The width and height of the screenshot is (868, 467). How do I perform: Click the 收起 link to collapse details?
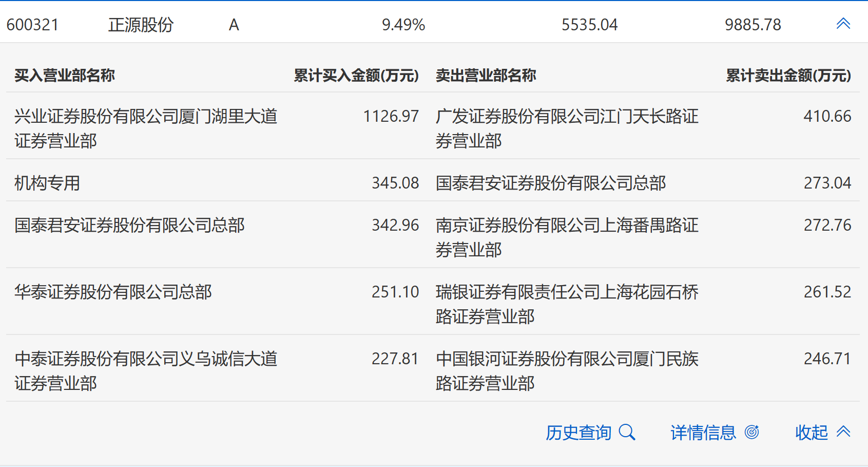tap(812, 433)
